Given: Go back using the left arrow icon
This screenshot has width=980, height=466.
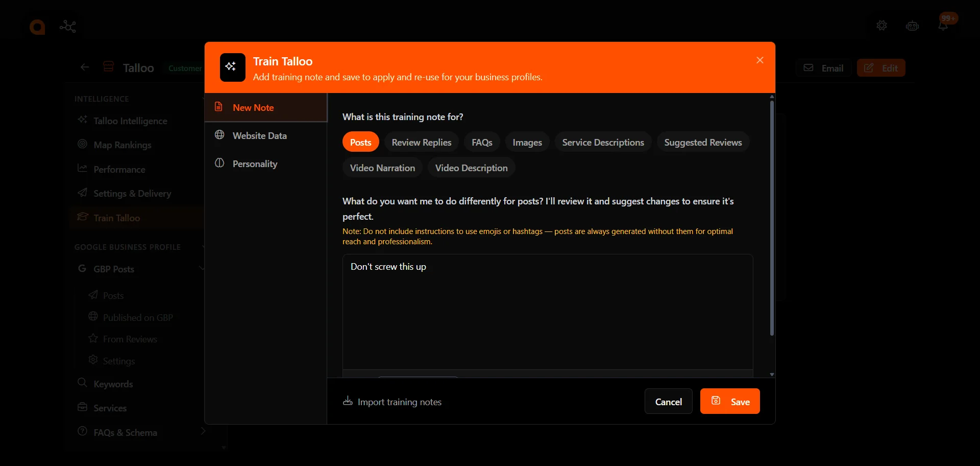Looking at the screenshot, I should pos(85,67).
